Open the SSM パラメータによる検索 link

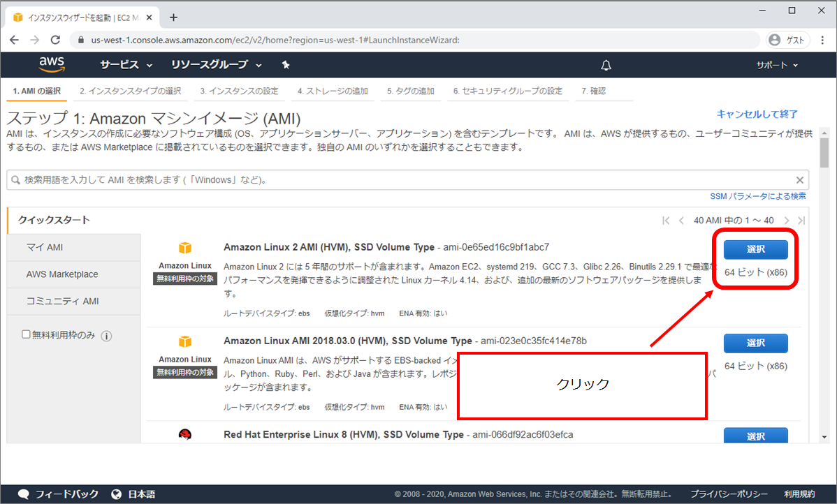(757, 196)
